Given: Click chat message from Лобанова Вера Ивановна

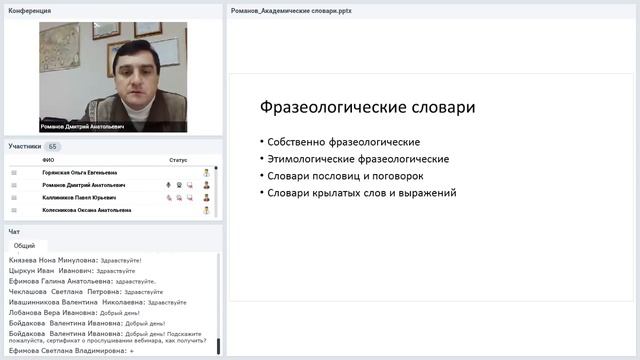Looking at the screenshot, I should coord(74,313).
